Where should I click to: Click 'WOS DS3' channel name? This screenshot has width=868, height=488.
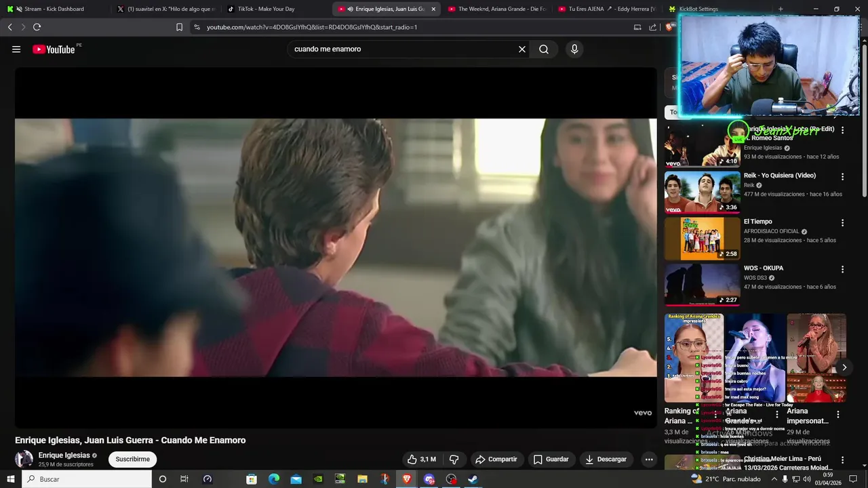755,278
